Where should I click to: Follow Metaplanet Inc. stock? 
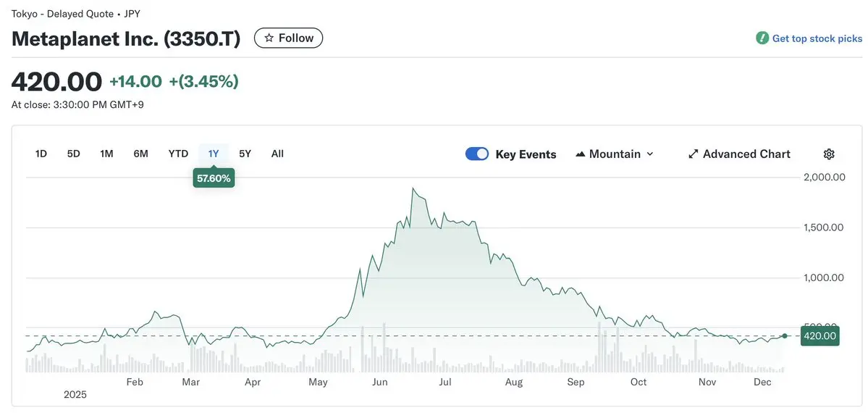(288, 38)
